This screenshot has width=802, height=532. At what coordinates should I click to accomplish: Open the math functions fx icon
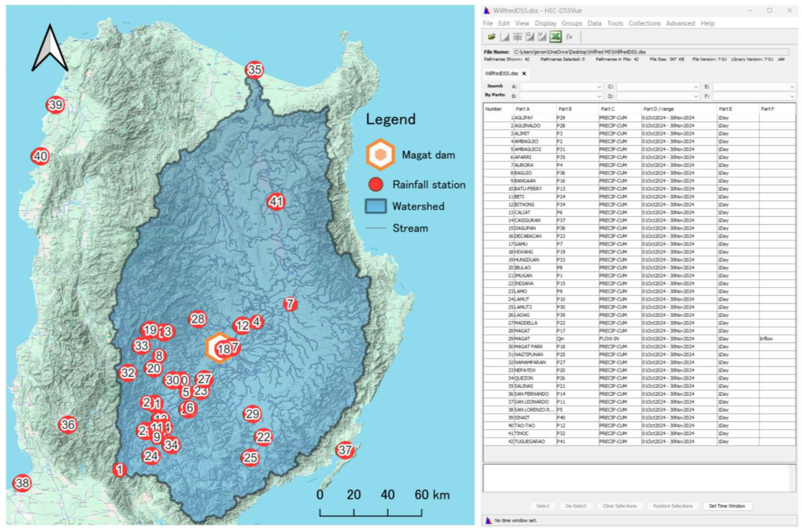tap(569, 37)
